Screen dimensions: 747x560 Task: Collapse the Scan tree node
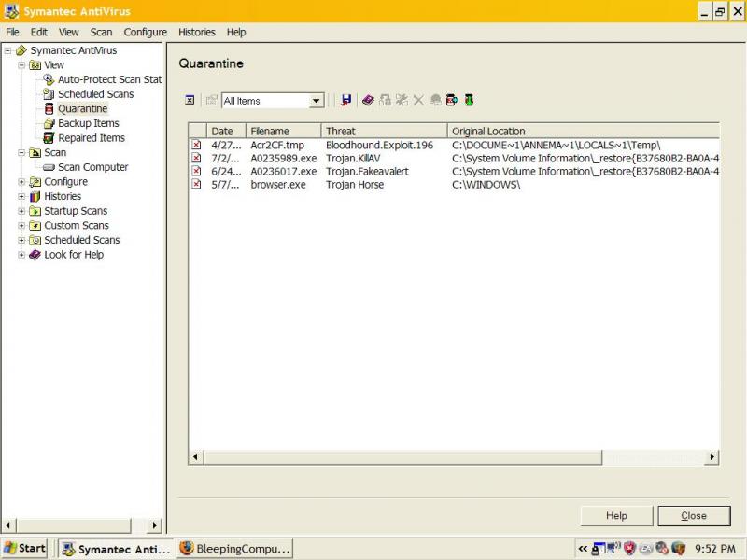21,152
